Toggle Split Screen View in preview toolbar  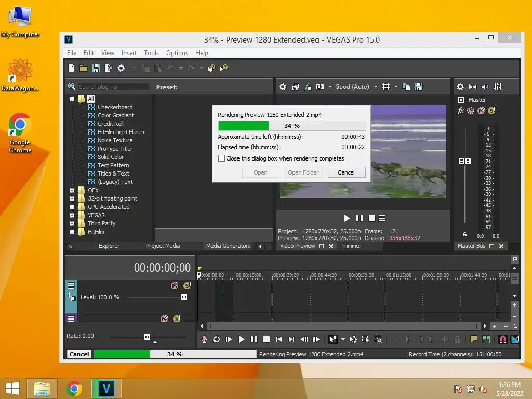pos(320,87)
